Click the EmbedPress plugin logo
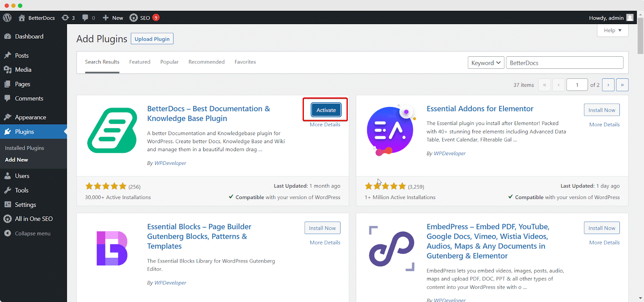 pyautogui.click(x=391, y=249)
